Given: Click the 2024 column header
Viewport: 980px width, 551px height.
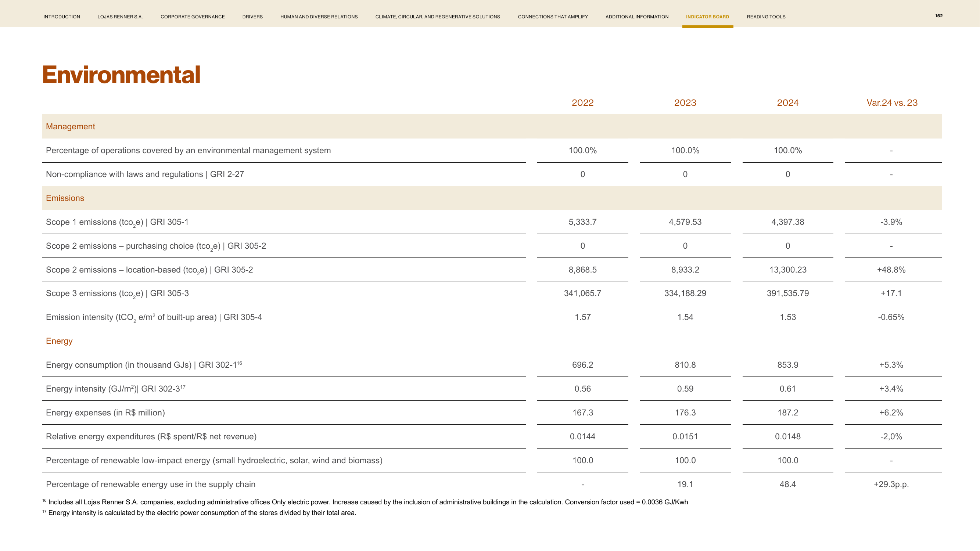Looking at the screenshot, I should (787, 103).
